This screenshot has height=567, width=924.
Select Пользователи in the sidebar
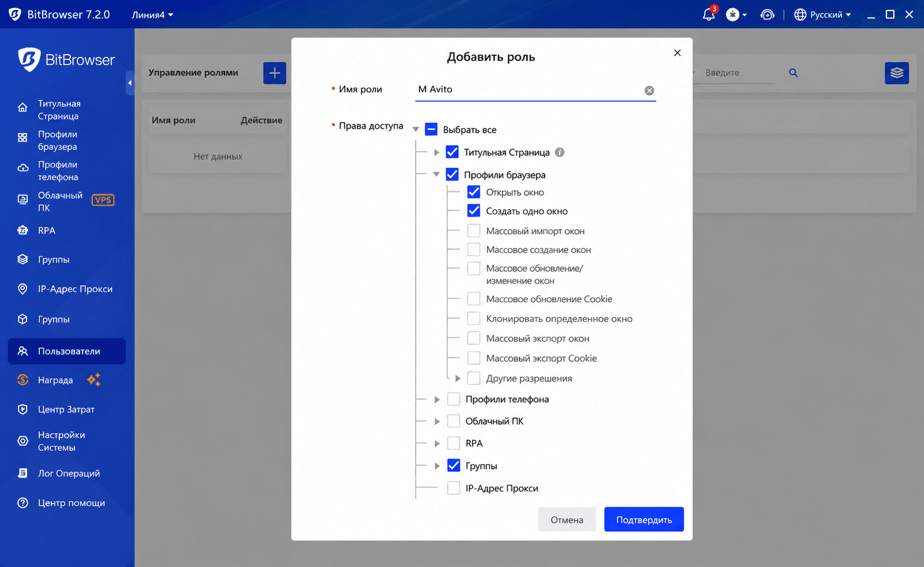67,351
